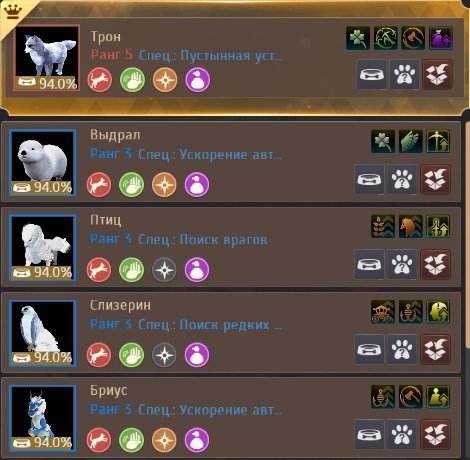The width and height of the screenshot is (470, 460).
Task: Select Трон's clover luck talent icon
Action: point(358,38)
